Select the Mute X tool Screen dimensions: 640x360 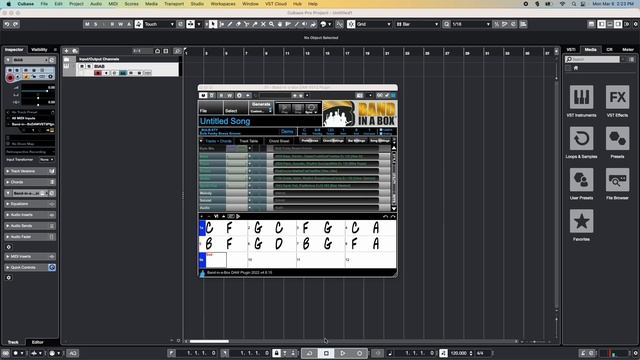[263, 24]
